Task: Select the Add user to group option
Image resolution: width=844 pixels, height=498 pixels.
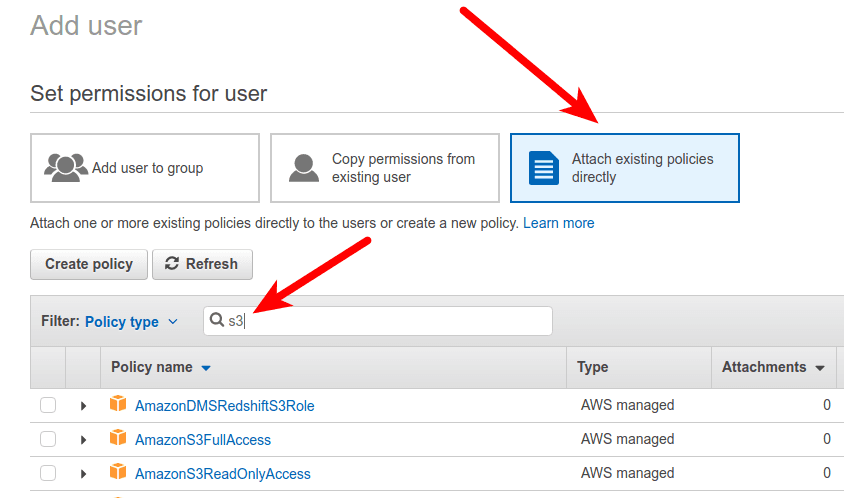Action: [x=145, y=168]
